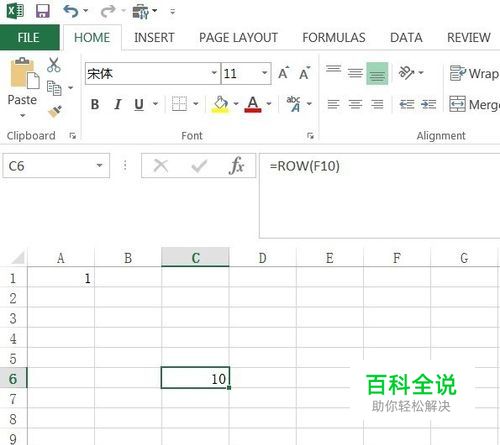Align text to the right
500x445 pixels.
(x=377, y=104)
